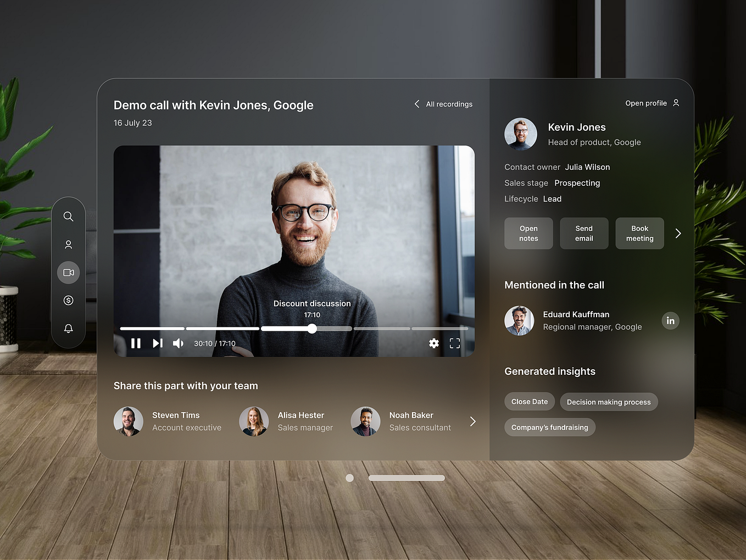Open video player settings gear
The height and width of the screenshot is (560, 746).
click(x=434, y=343)
